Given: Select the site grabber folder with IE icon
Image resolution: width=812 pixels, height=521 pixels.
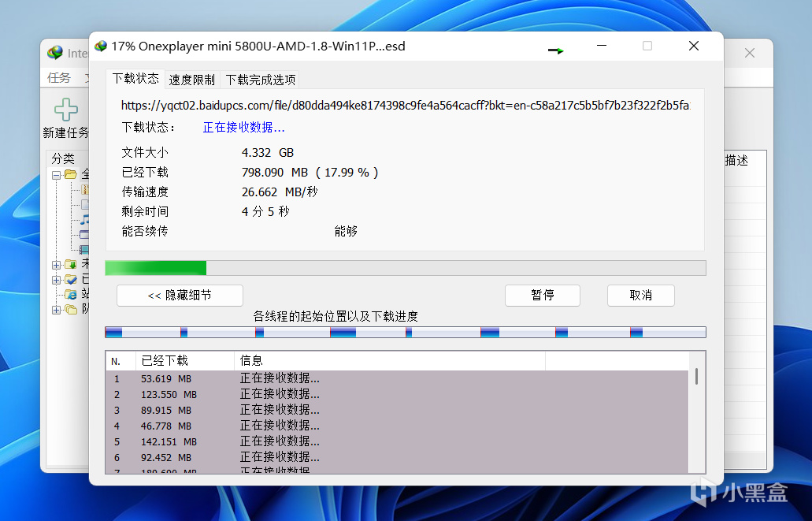Looking at the screenshot, I should click(x=70, y=295).
